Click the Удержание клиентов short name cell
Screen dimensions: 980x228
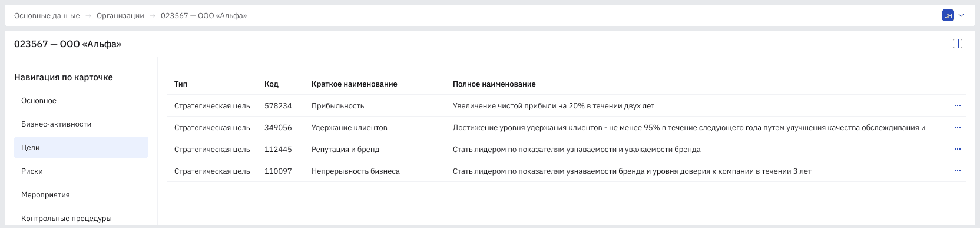click(349, 128)
